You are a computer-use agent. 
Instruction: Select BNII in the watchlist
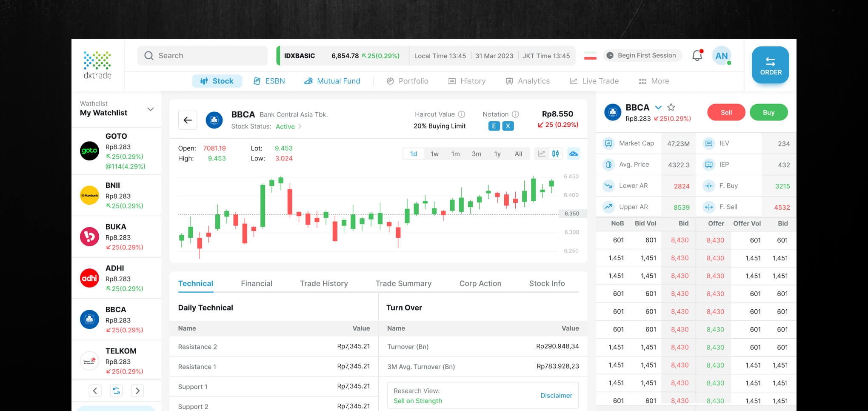[x=116, y=195]
